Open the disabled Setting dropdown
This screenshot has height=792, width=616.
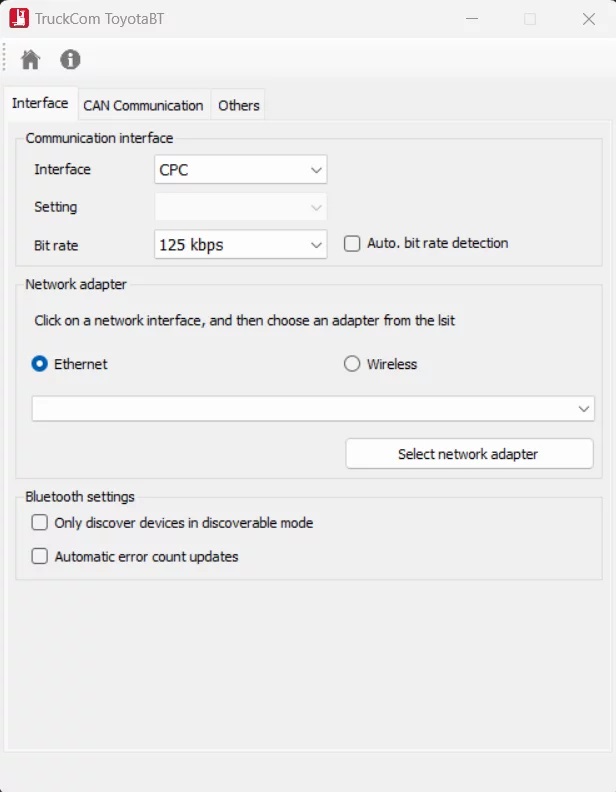[x=241, y=207]
